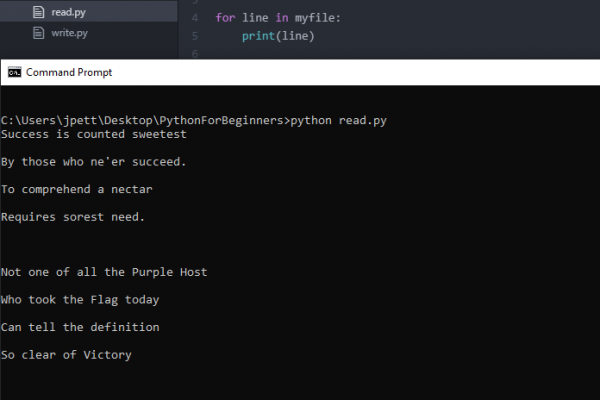Viewport: 600px width, 400px height.
Task: Click '(line)' argument in the print statement
Action: click(295, 36)
